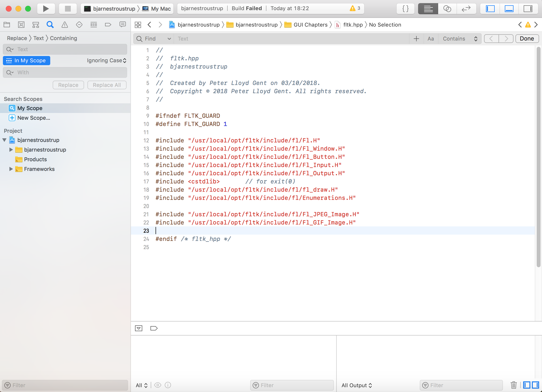Go forward in file history
The width and height of the screenshot is (542, 392).
pyautogui.click(x=160, y=25)
